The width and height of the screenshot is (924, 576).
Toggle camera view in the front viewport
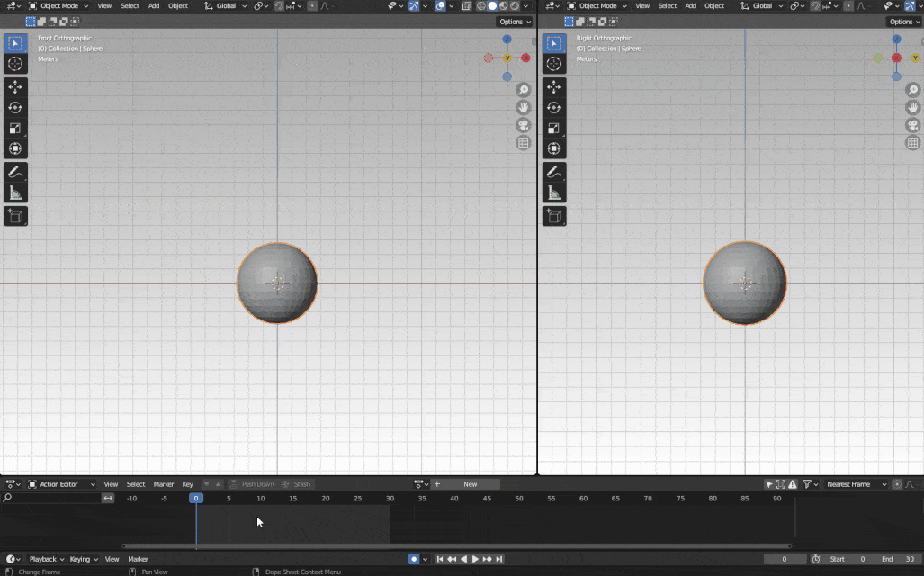click(523, 125)
